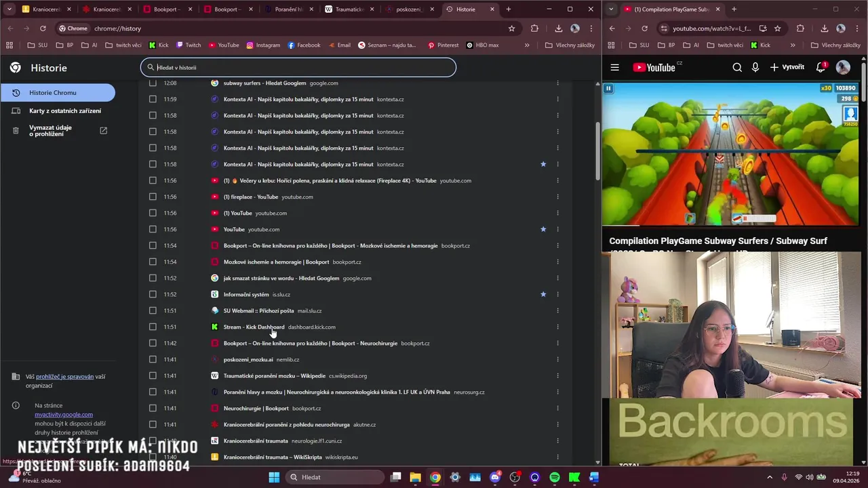868x488 pixels.
Task: Click the YouTube video progress bar
Action: [731, 224]
